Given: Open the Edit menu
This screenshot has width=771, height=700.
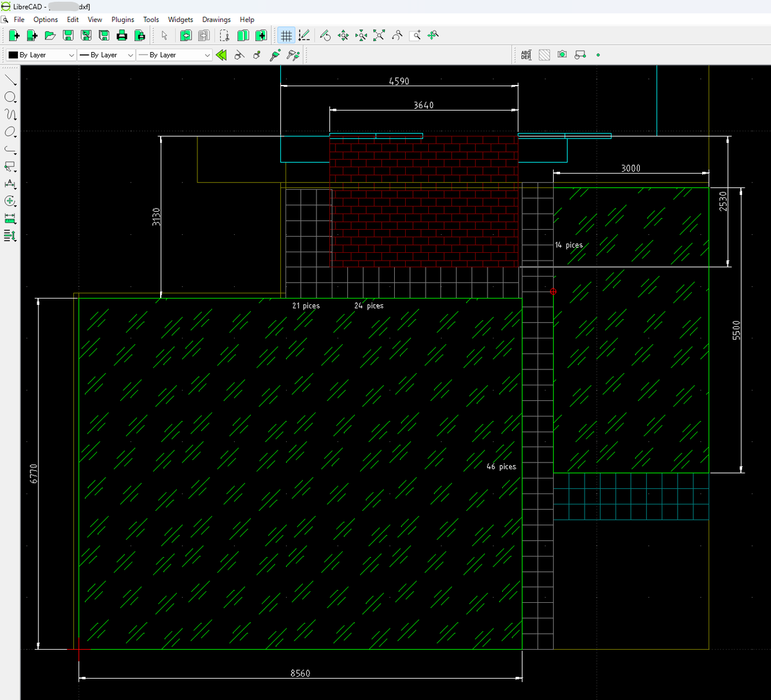Looking at the screenshot, I should 73,20.
